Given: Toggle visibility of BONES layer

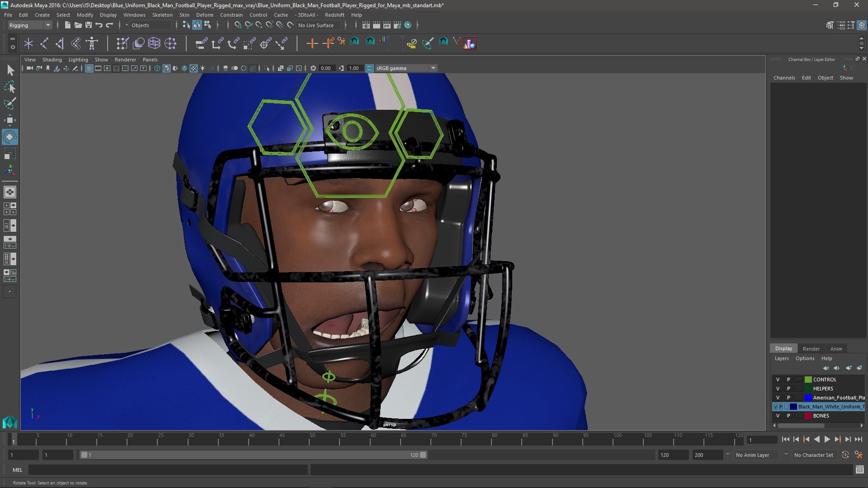Looking at the screenshot, I should point(778,416).
